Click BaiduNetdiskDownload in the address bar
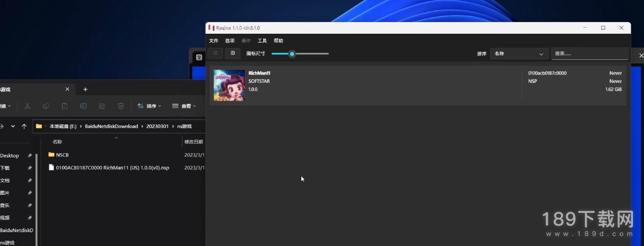644x246 pixels. (111, 127)
